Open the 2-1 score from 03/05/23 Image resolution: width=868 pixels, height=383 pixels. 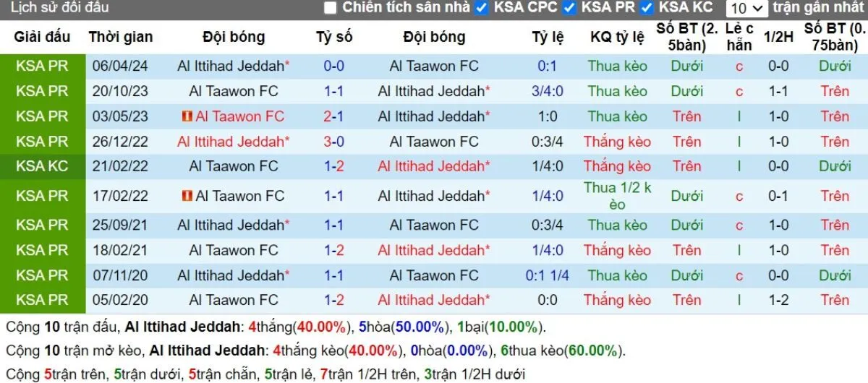coord(333,116)
